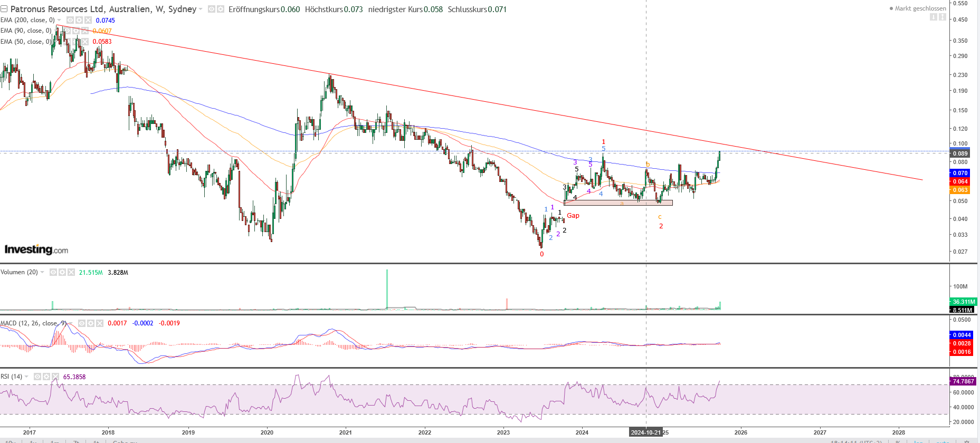The image size is (980, 443).
Task: Expand the EMA 200 dropdown arrow
Action: pos(59,20)
